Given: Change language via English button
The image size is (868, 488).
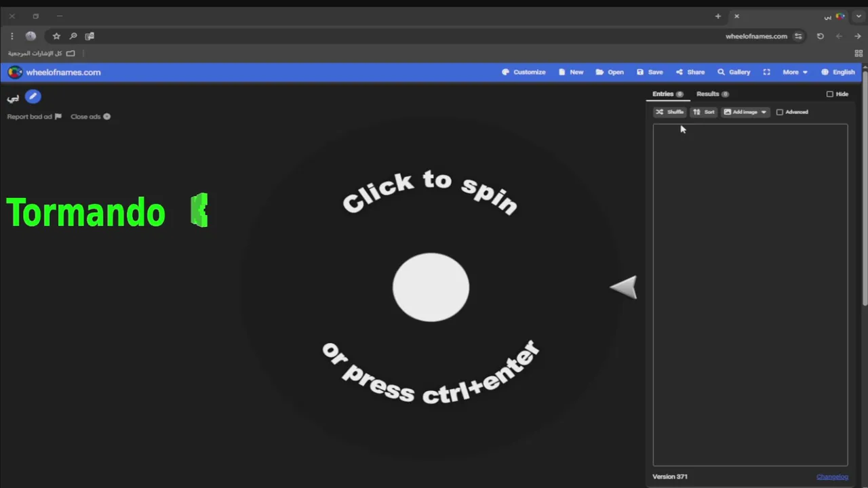Looking at the screenshot, I should (837, 72).
